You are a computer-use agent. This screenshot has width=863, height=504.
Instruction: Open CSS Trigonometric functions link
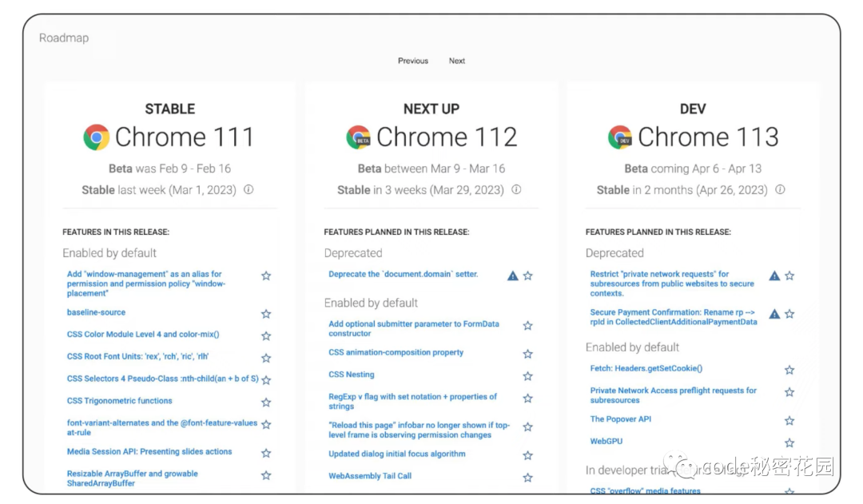[x=119, y=400]
